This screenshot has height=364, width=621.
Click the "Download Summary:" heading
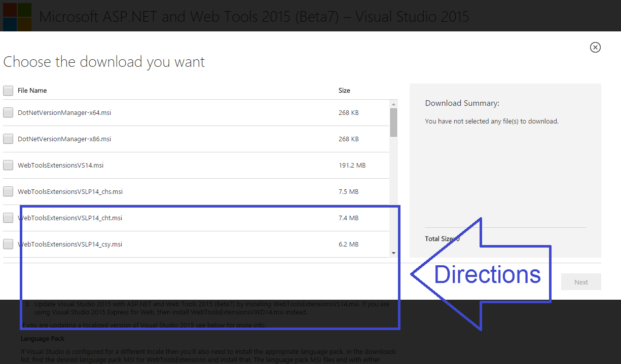[462, 103]
